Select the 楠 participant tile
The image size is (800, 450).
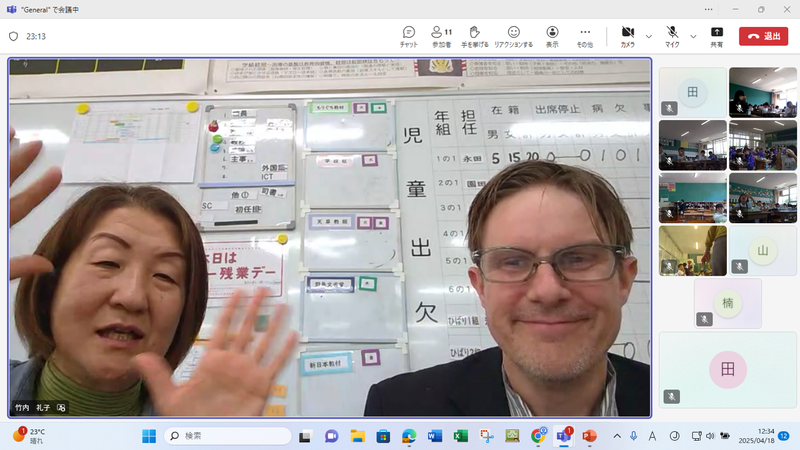point(728,302)
